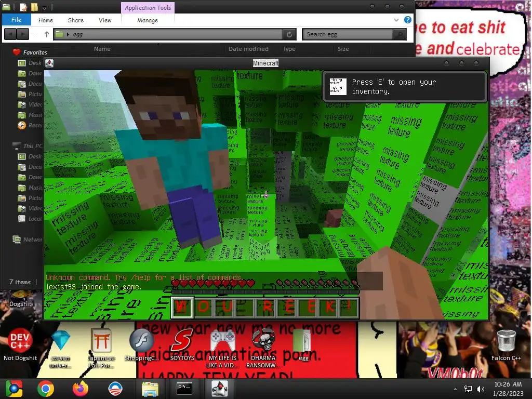The height and width of the screenshot is (399, 532).
Task: Open the Obama logo taskbar app
Action: point(115,389)
